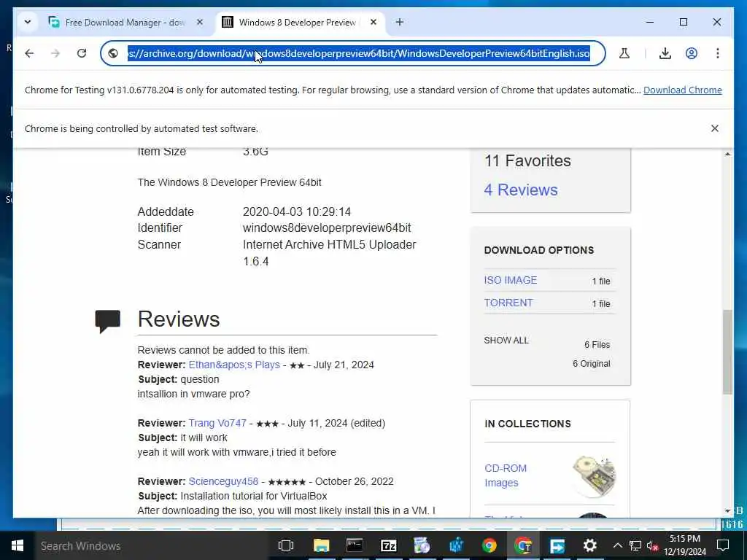Open the blue arrow taskbar app icon
The width and height of the screenshot is (747, 560).
pyautogui.click(x=557, y=545)
